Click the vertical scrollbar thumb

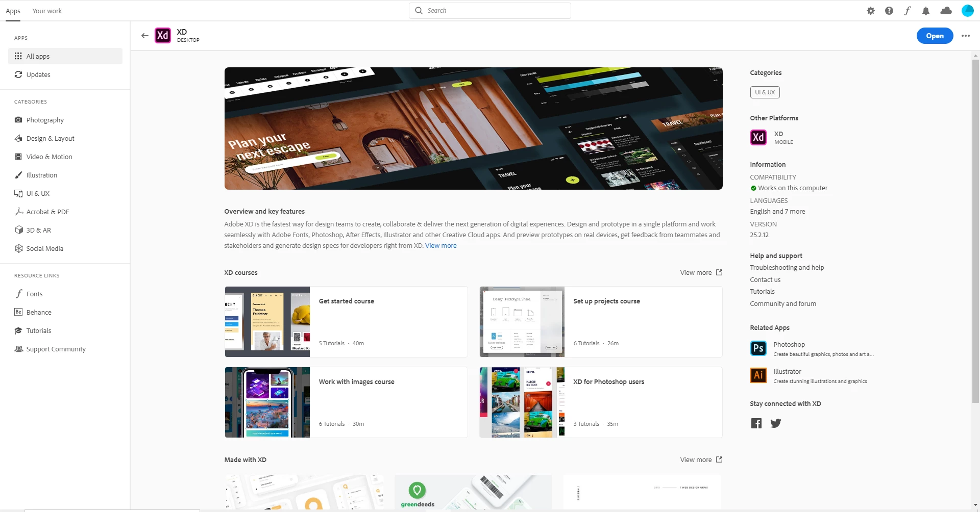975,231
